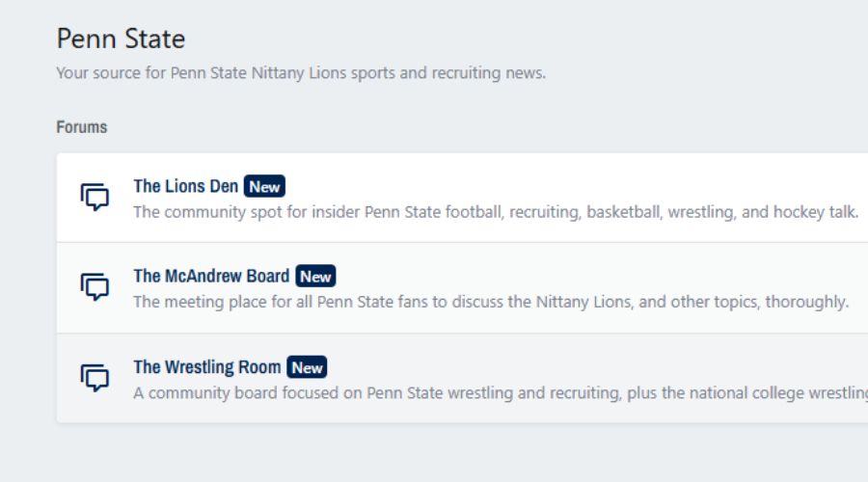Click the New badge next to The McAndrew Board
Image resolution: width=868 pixels, height=482 pixels.
[x=315, y=276]
